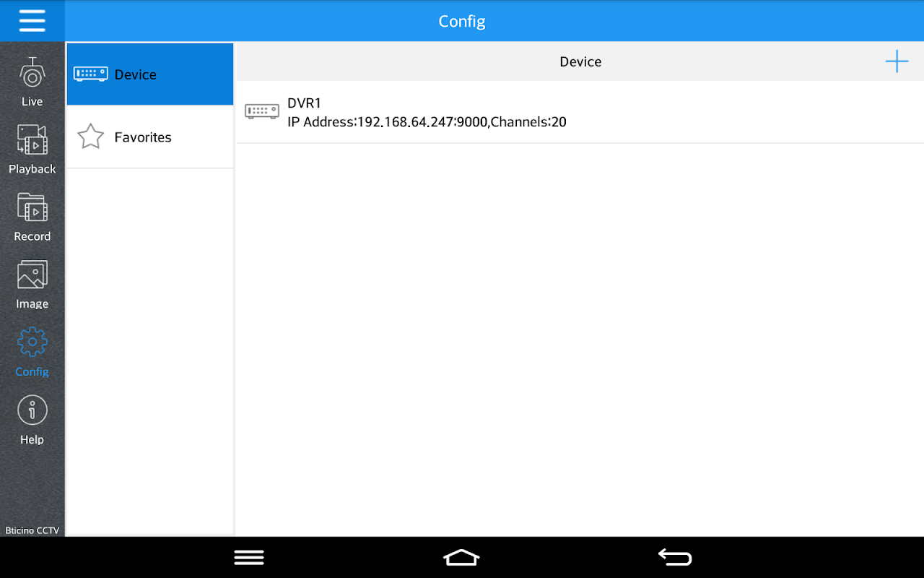Open the hamburger menu at top left
924x578 pixels.
pyautogui.click(x=32, y=21)
